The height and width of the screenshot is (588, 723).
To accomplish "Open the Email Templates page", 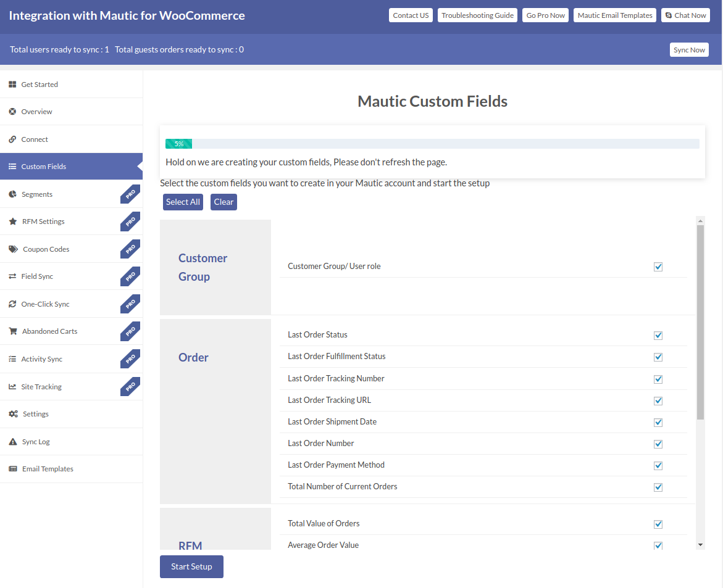I will point(72,469).
